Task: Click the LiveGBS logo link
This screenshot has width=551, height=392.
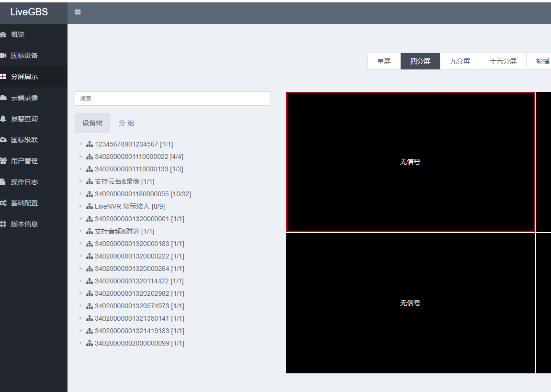Action: (x=29, y=12)
